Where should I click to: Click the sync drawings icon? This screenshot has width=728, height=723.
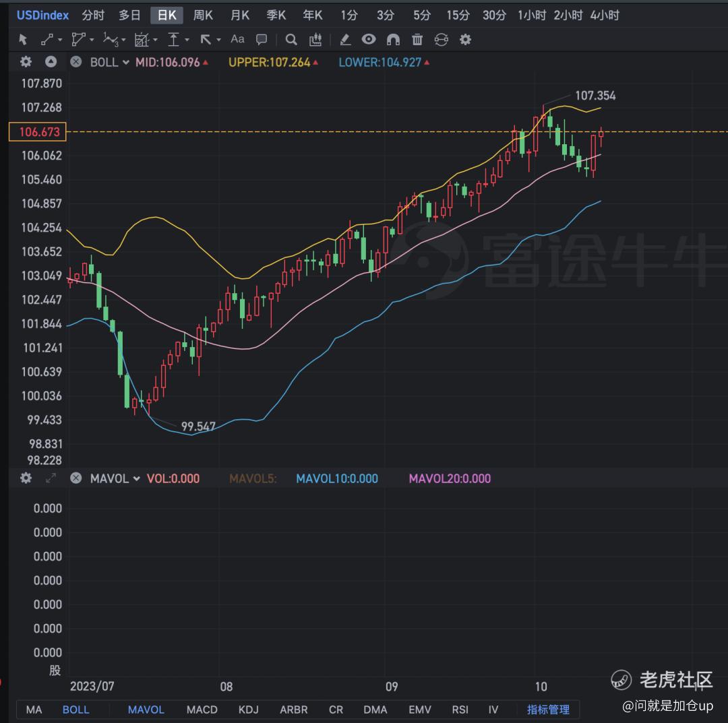click(x=441, y=40)
